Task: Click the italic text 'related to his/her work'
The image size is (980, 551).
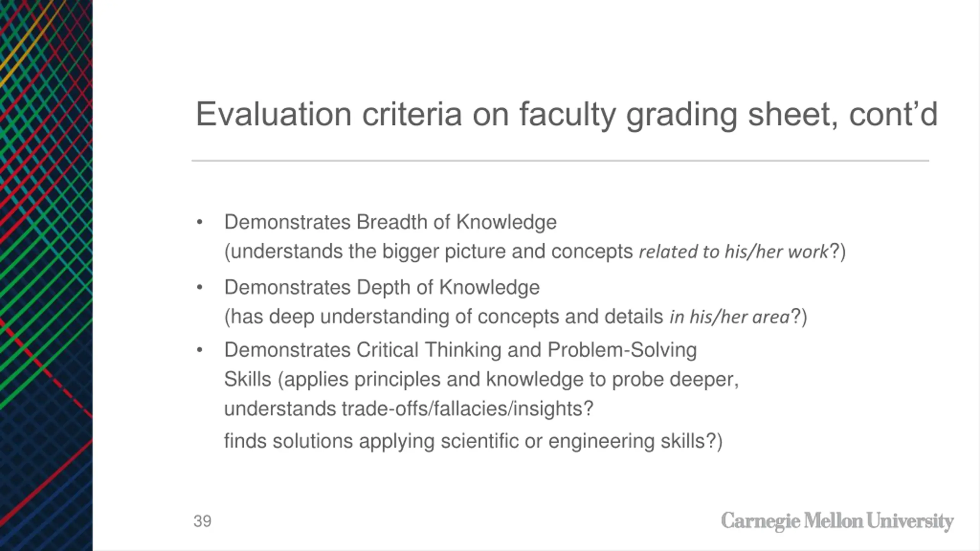Action: [734, 252]
